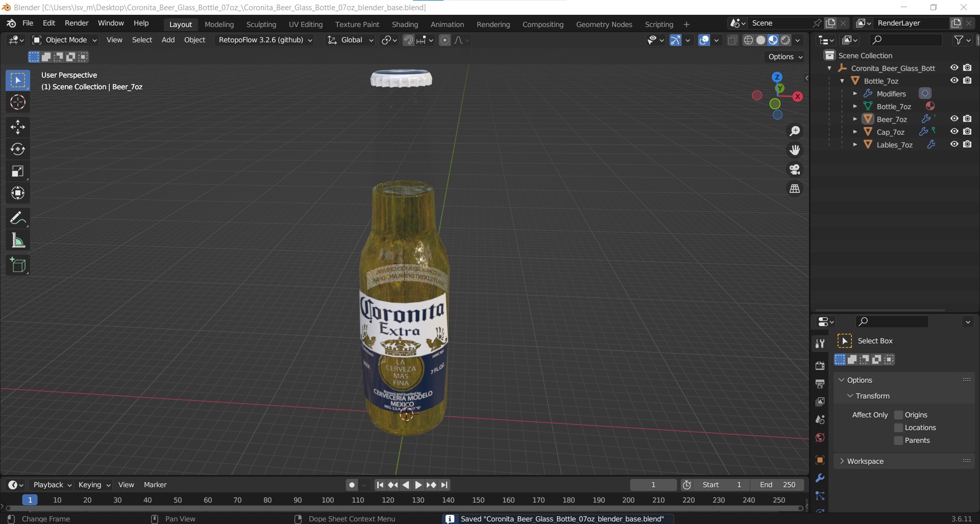
Task: Open the Object Mode dropdown
Action: point(64,40)
